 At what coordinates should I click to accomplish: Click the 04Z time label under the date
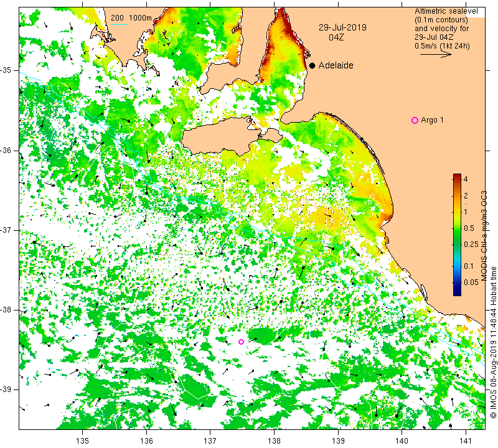(336, 37)
